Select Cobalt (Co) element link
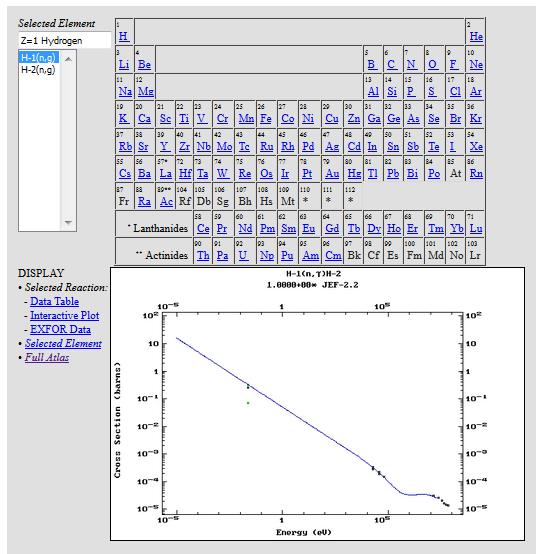The width and height of the screenshot is (541, 554). (288, 118)
